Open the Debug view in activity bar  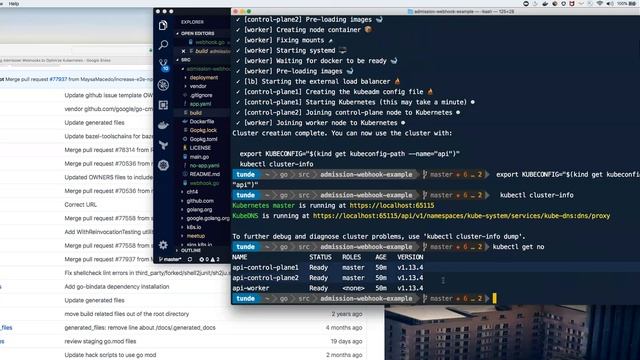pos(163,85)
